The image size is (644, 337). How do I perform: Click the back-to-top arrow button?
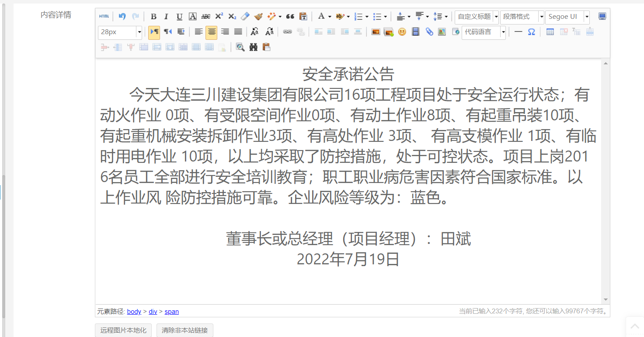(x=635, y=326)
